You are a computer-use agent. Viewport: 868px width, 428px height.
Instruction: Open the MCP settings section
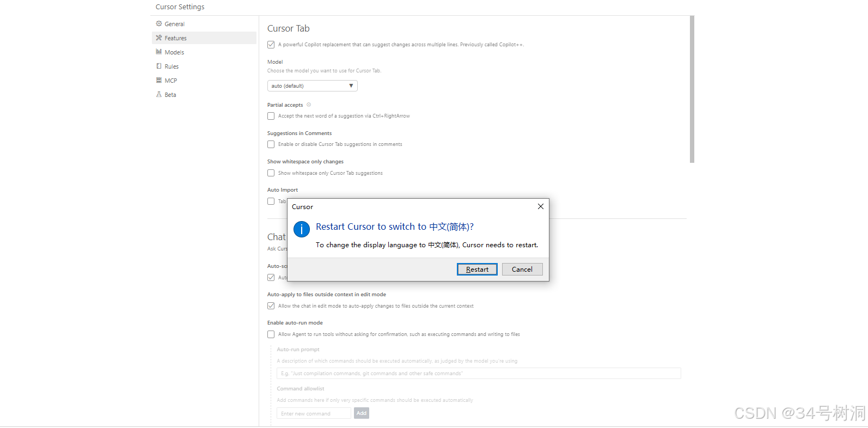[x=204, y=81]
